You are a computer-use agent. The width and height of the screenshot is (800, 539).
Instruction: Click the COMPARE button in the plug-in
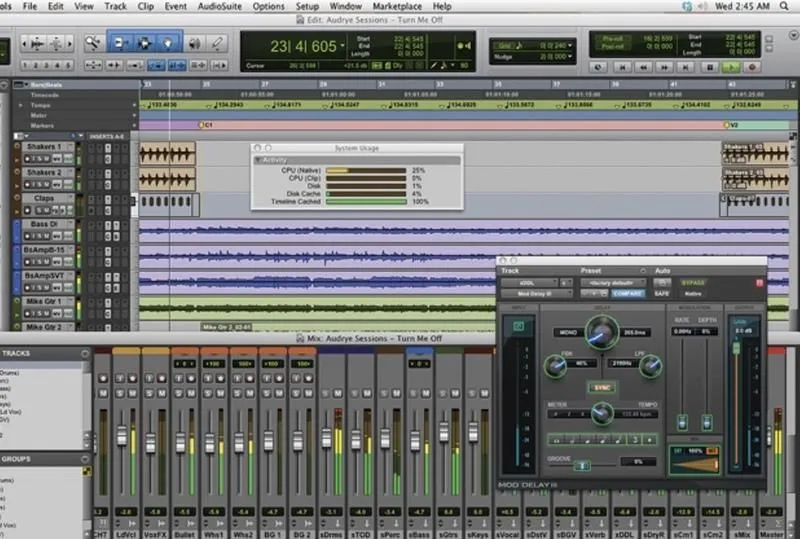[x=627, y=294]
